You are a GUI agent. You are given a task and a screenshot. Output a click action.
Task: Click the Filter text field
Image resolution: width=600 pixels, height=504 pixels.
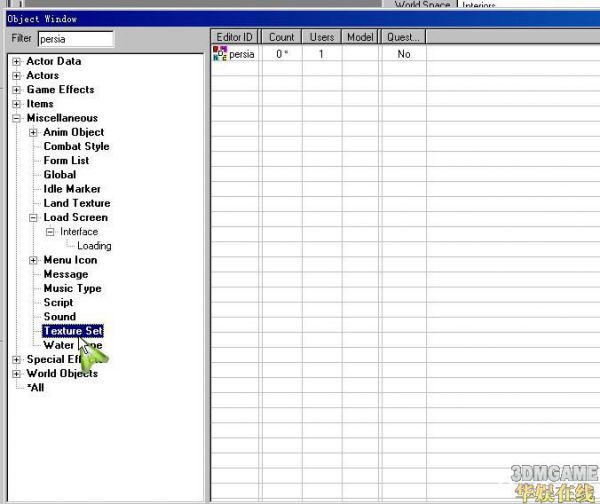75,39
